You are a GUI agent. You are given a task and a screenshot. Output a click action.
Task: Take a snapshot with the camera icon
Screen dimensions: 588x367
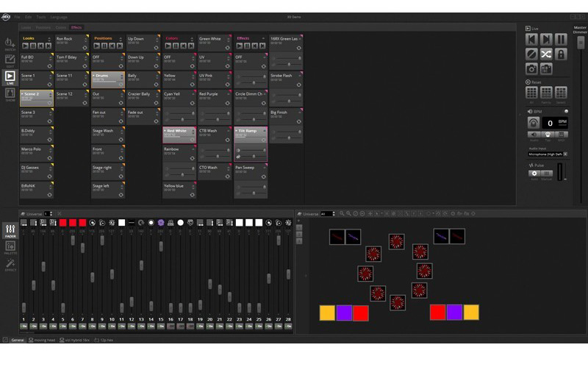(531, 69)
